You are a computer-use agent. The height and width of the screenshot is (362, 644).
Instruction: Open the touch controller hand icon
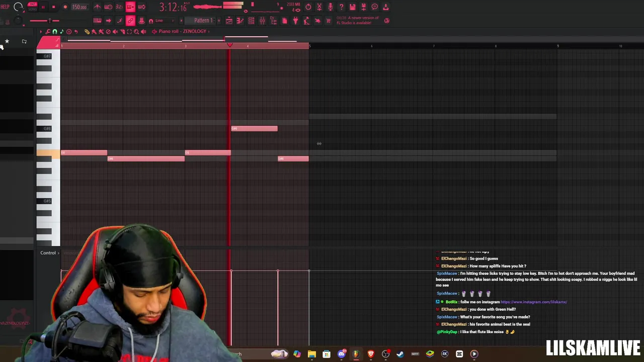[x=317, y=21]
